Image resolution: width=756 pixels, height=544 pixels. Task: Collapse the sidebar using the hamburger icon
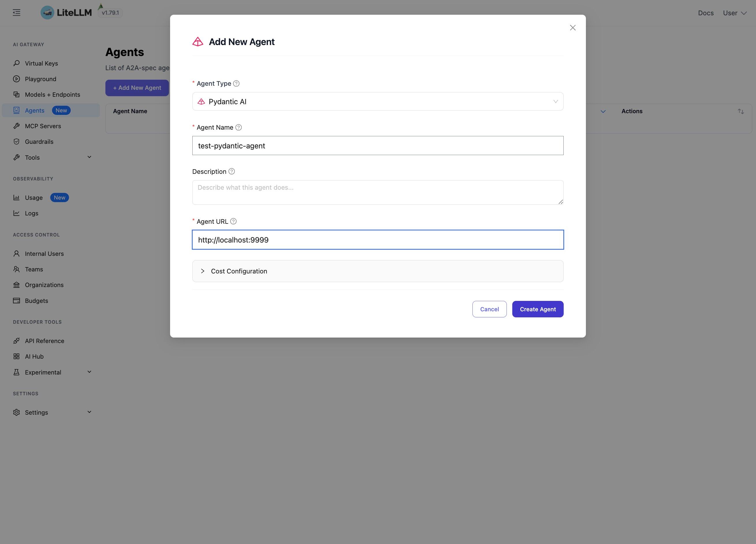coord(16,12)
